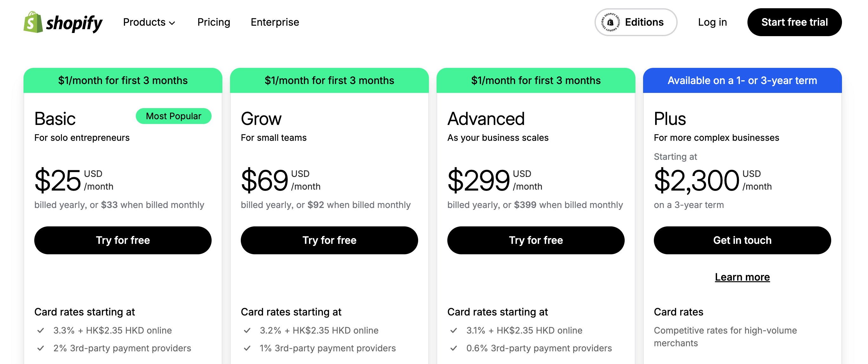
Task: Click checkmark icon beside 3.2% online rate
Action: [247, 330]
